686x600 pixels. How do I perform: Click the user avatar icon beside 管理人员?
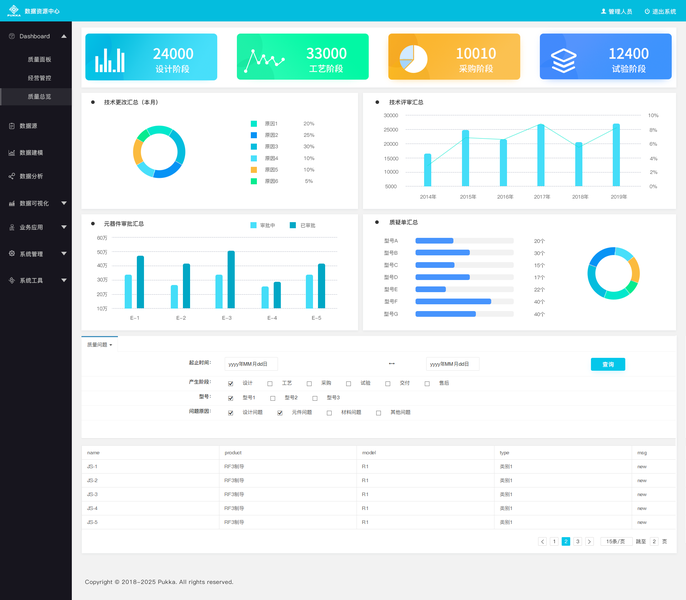click(604, 11)
